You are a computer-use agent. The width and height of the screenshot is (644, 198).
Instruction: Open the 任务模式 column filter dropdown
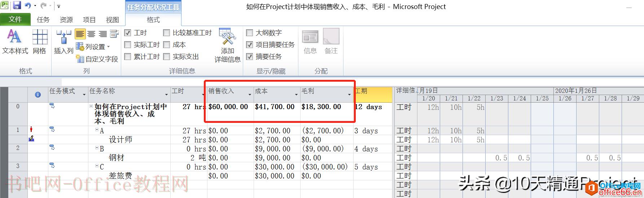tap(84, 95)
